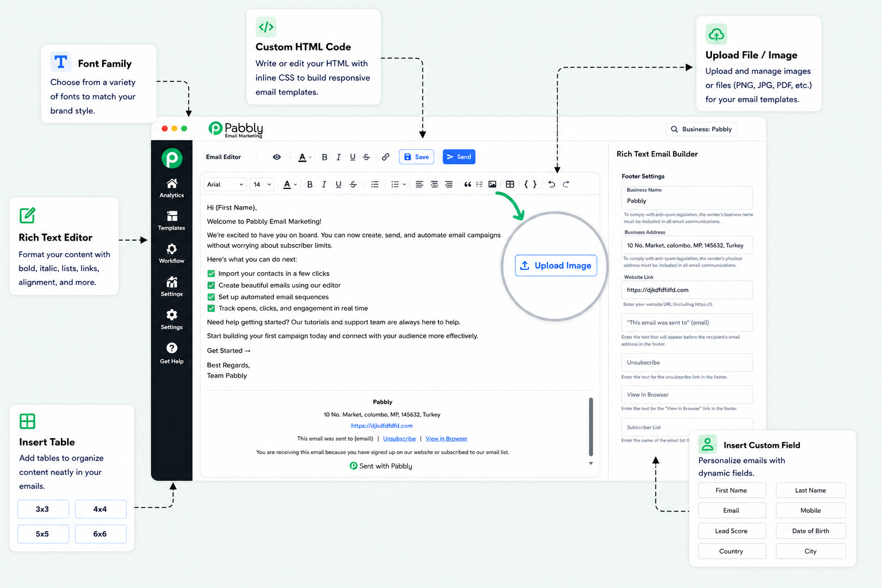Insert the Date of Birth custom field
Screen dimensions: 882x588
[x=811, y=531]
